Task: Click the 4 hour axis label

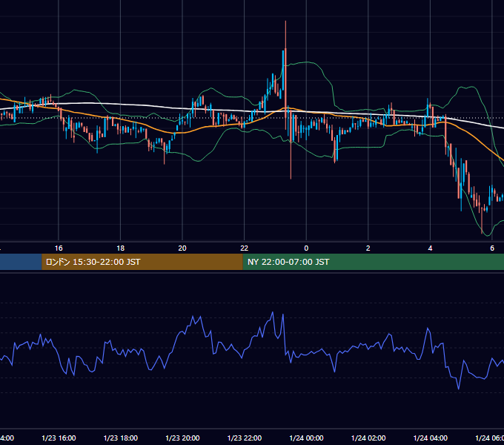Action: click(430, 248)
